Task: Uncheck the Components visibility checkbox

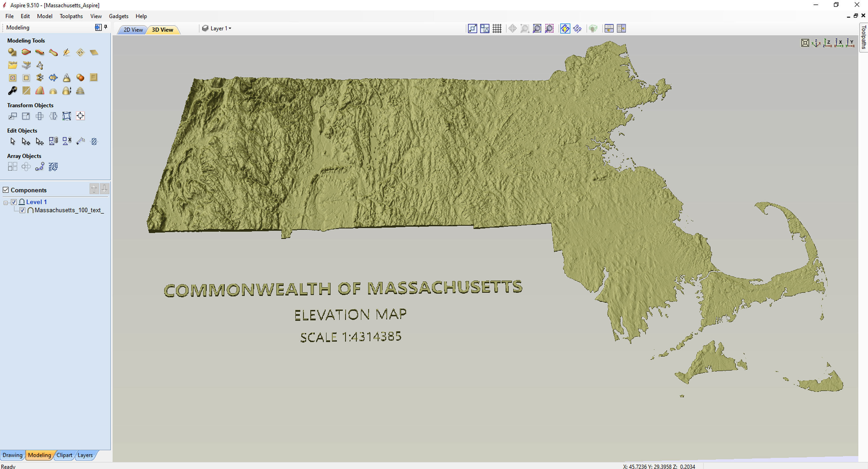Action: click(x=6, y=190)
